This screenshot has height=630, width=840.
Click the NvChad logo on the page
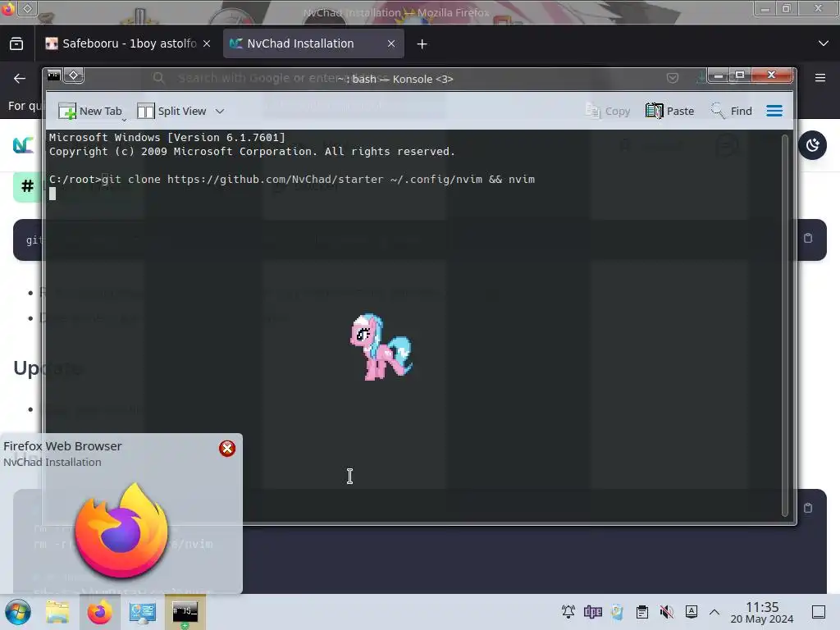(23, 145)
